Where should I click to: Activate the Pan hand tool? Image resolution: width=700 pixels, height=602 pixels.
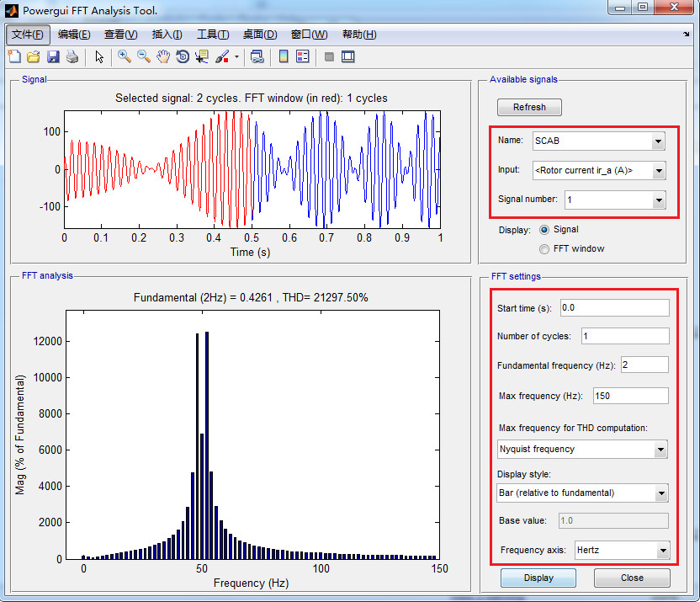(x=163, y=57)
